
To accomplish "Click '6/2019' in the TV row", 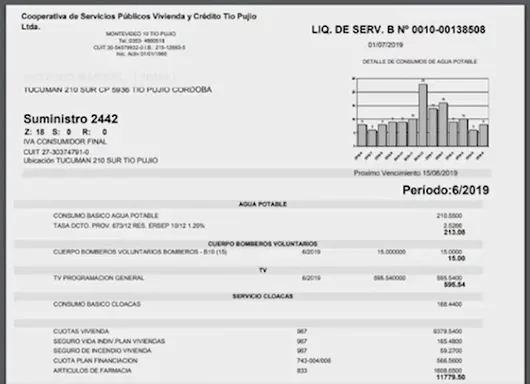I will 311,278.
